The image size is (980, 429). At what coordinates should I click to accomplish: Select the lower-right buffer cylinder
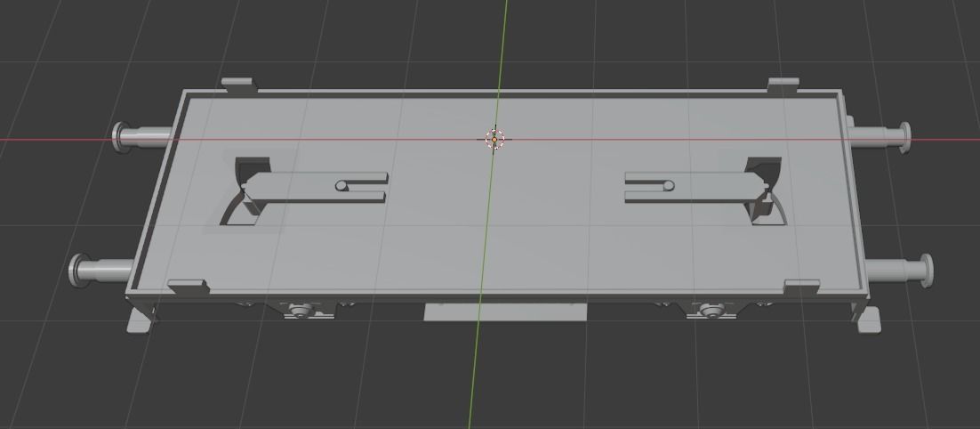(899, 271)
